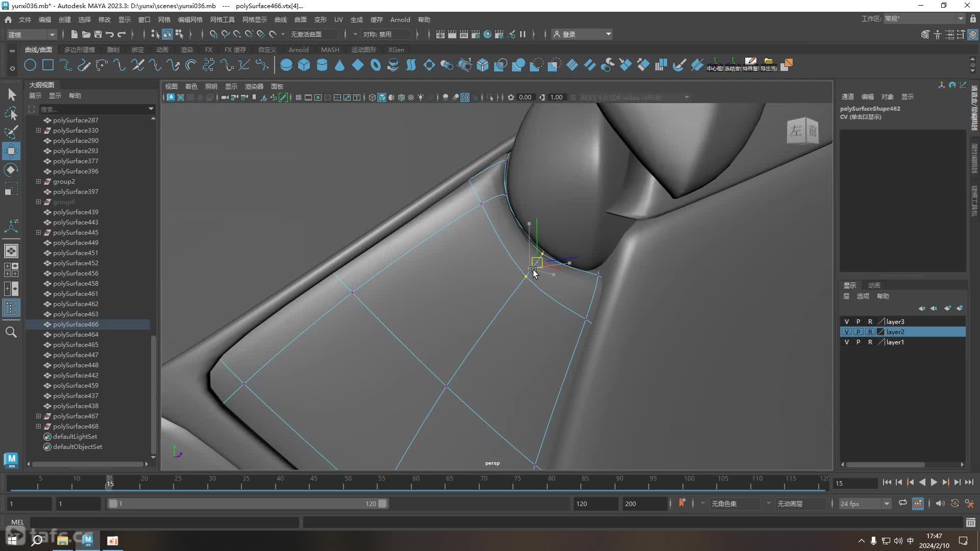Click the playback range slider bar

click(248, 504)
